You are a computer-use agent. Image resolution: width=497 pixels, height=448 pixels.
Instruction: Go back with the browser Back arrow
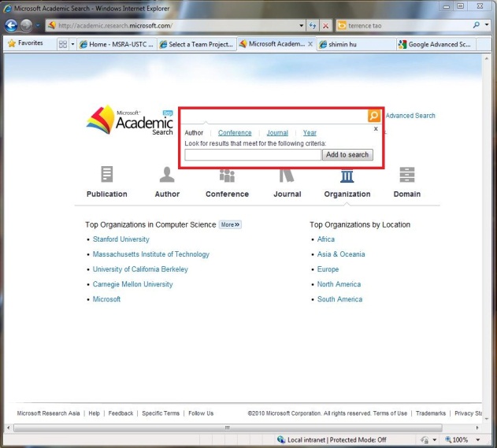pos(11,25)
